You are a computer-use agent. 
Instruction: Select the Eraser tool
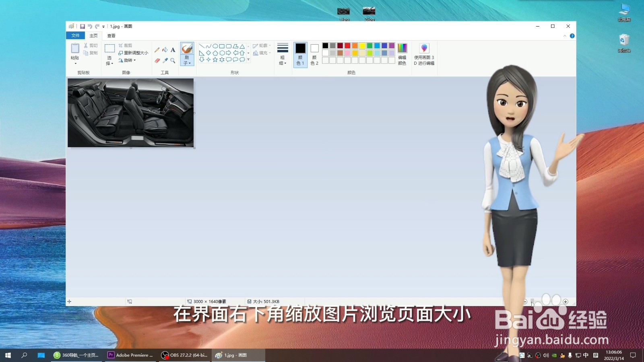click(x=157, y=60)
